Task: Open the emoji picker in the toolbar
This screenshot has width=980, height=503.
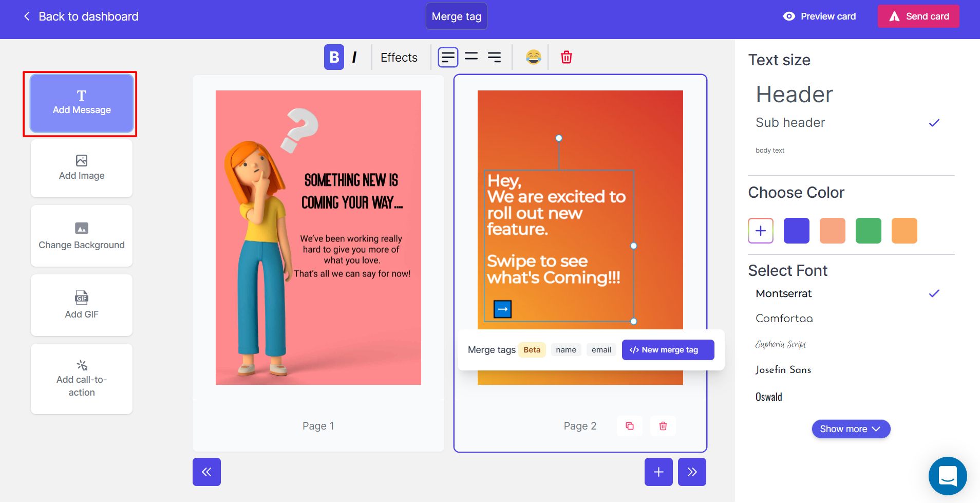Action: click(533, 57)
